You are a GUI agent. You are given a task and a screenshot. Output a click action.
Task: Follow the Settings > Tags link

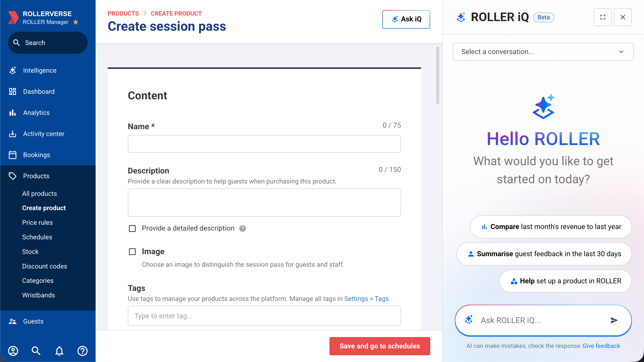367,299
